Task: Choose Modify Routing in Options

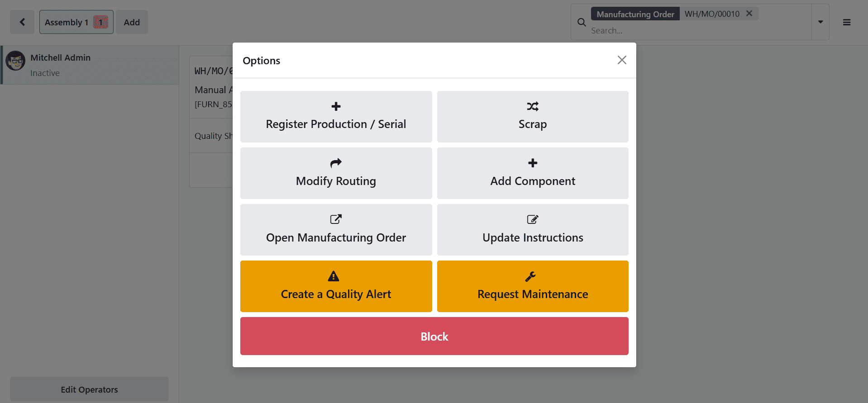Action: click(336, 173)
